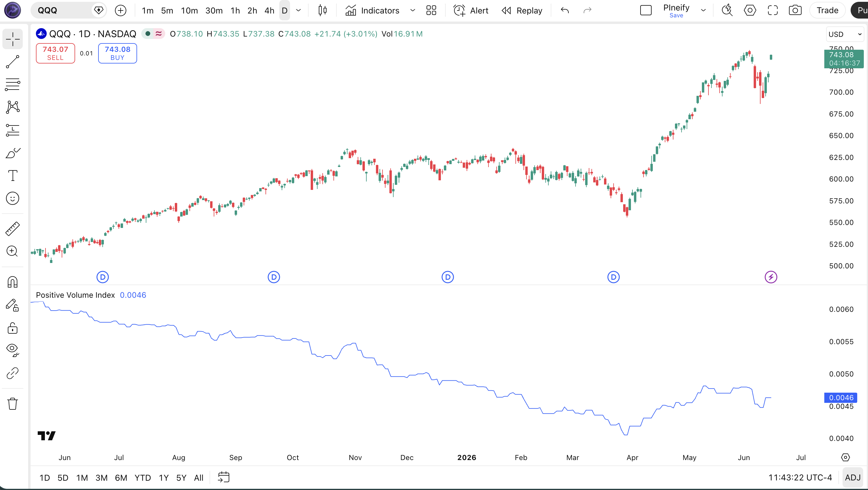Open price scale settings gear icon
This screenshot has width=868, height=490.
pos(845,457)
